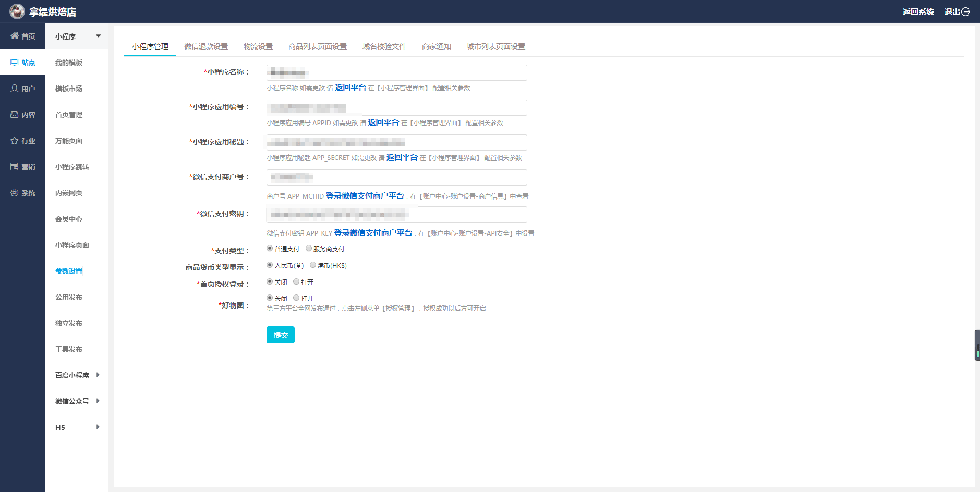Choose 港币(HK$) currency display
The image size is (980, 492).
coord(313,265)
